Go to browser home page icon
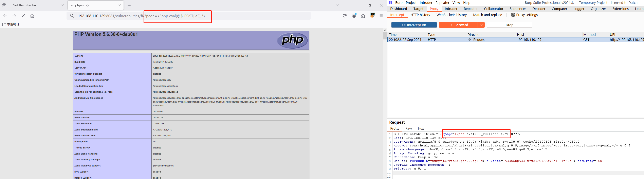Viewport: 644px width, 179px height. 32,16
